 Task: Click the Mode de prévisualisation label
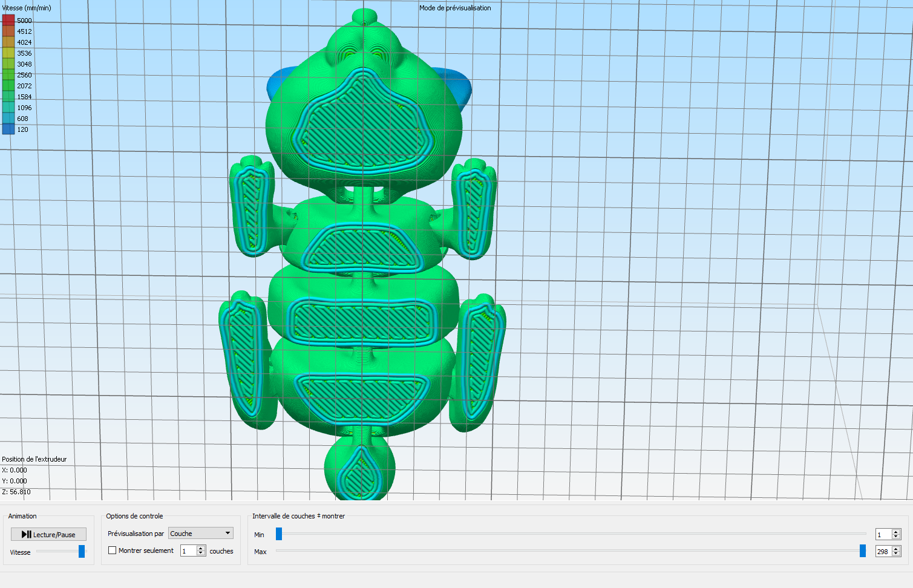pyautogui.click(x=455, y=8)
